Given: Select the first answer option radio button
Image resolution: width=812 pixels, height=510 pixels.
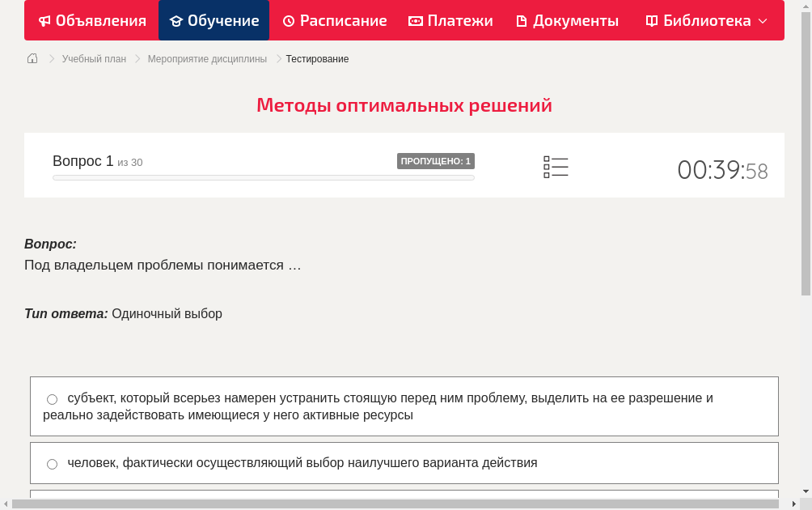Looking at the screenshot, I should (52, 398).
